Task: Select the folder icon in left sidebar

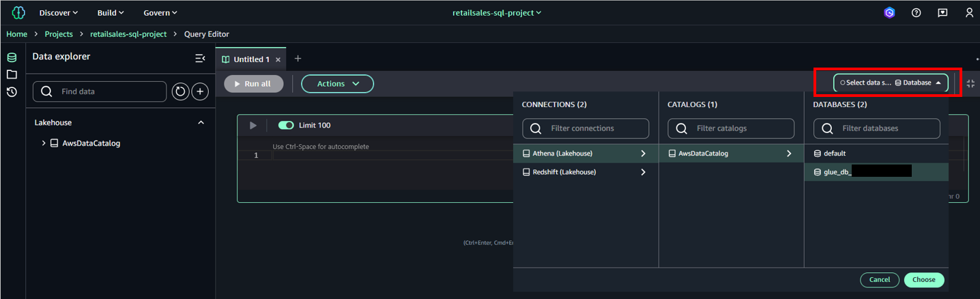Action: (12, 74)
